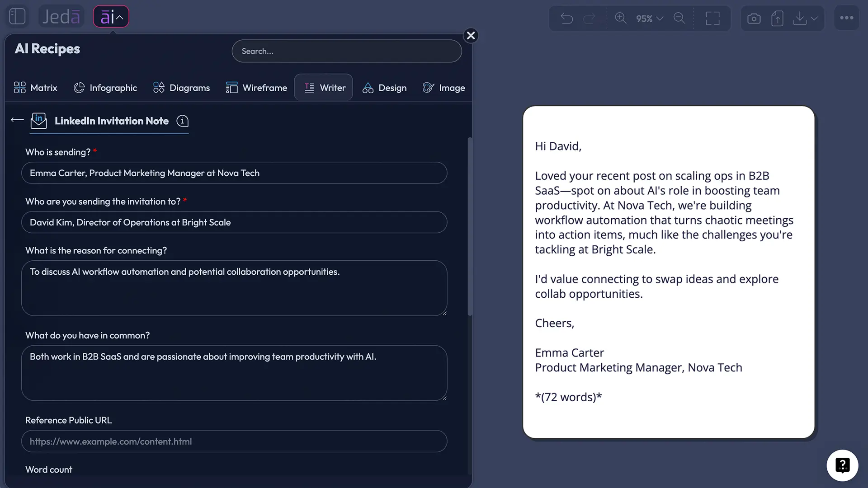Viewport: 868px width, 488px height.
Task: Click the Wireframe layout icon
Action: click(x=231, y=88)
